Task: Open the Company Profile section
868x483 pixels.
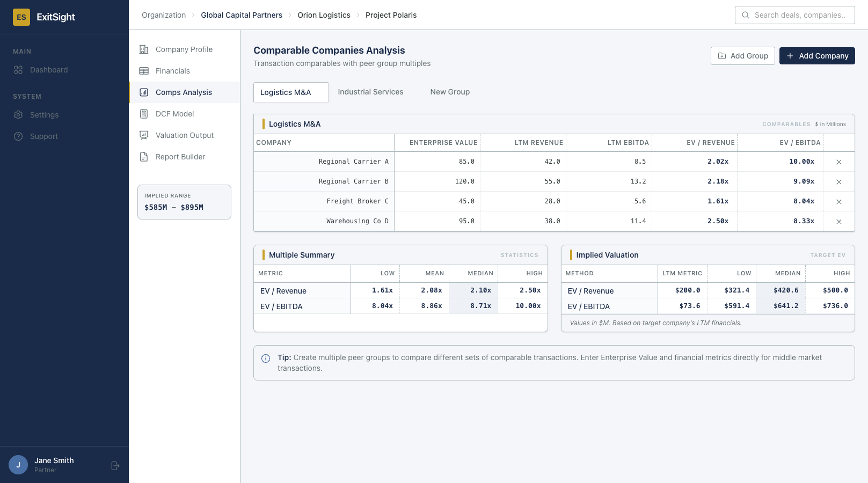Action: [x=184, y=49]
